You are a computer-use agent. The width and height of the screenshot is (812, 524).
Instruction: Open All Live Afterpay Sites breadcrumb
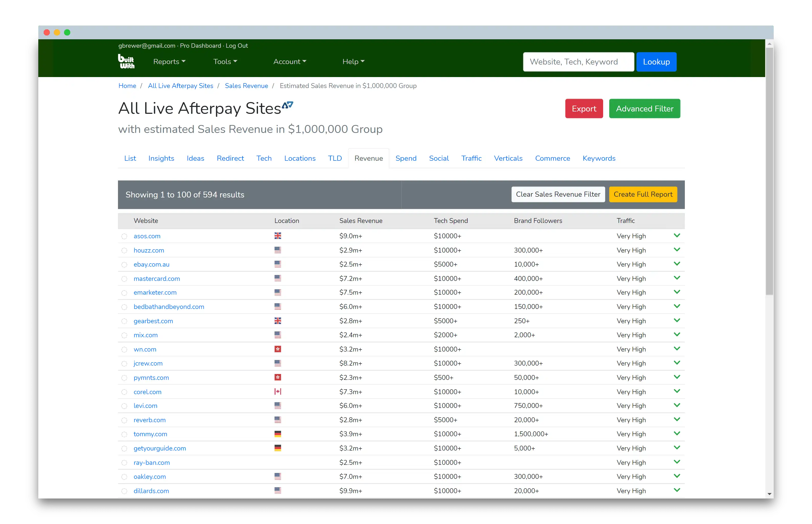tap(181, 86)
